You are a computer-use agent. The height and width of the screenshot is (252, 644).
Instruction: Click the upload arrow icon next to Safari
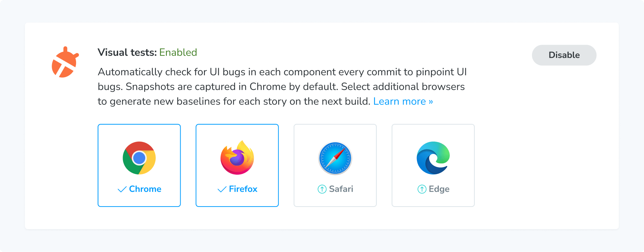pyautogui.click(x=321, y=189)
